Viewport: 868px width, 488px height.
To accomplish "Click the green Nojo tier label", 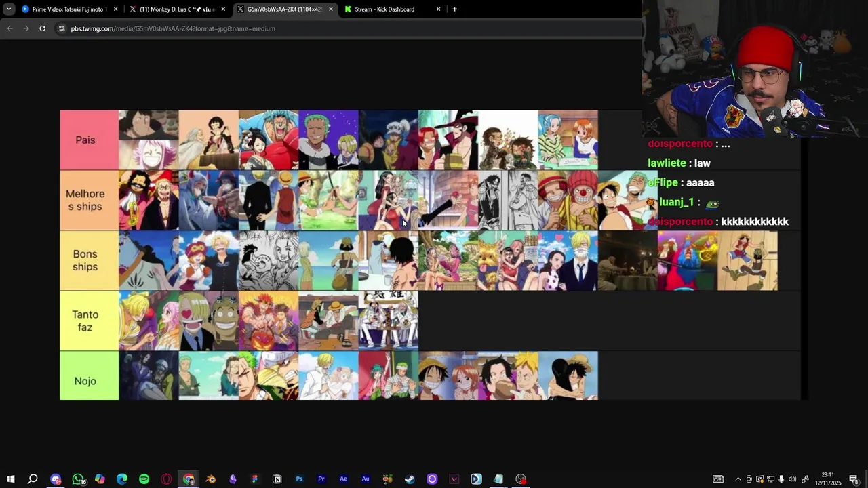I will (89, 375).
